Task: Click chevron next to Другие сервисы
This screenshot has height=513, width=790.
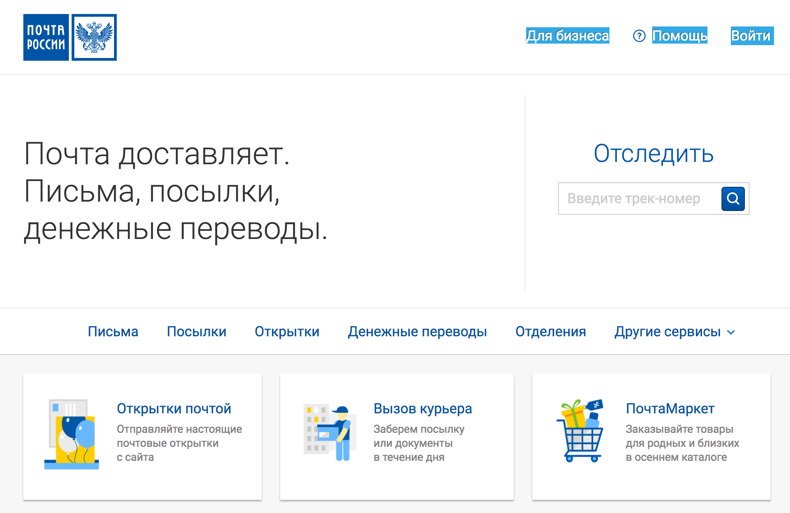Action: [731, 332]
